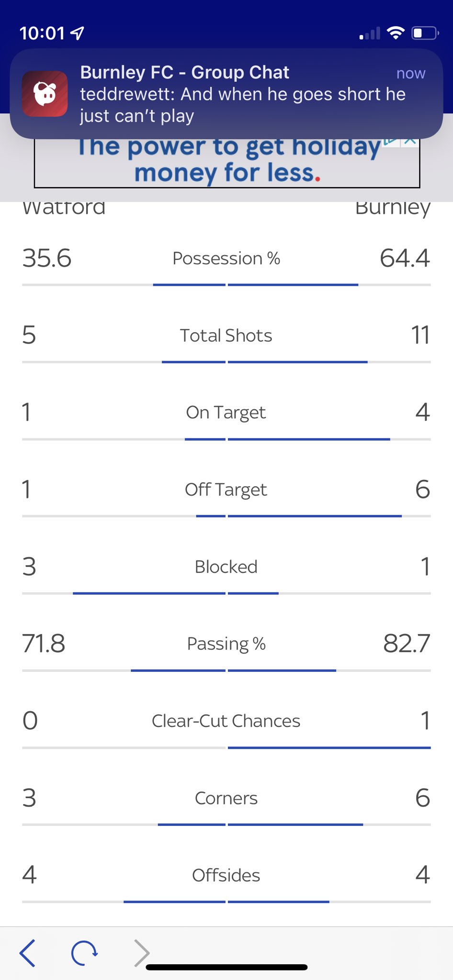Select the Total Shots stat label
This screenshot has width=453, height=980.
226,335
